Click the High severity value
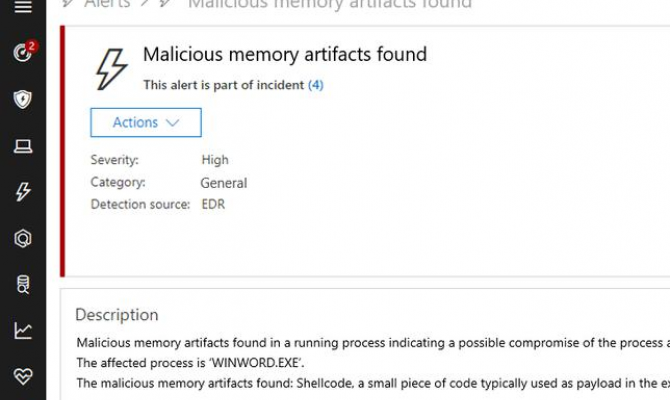The width and height of the screenshot is (670, 400). 215,160
